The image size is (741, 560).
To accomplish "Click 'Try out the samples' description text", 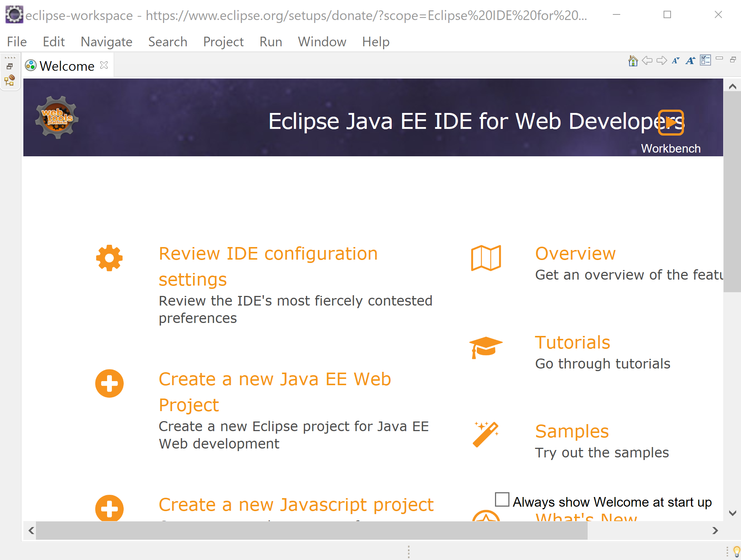I will click(x=602, y=453).
